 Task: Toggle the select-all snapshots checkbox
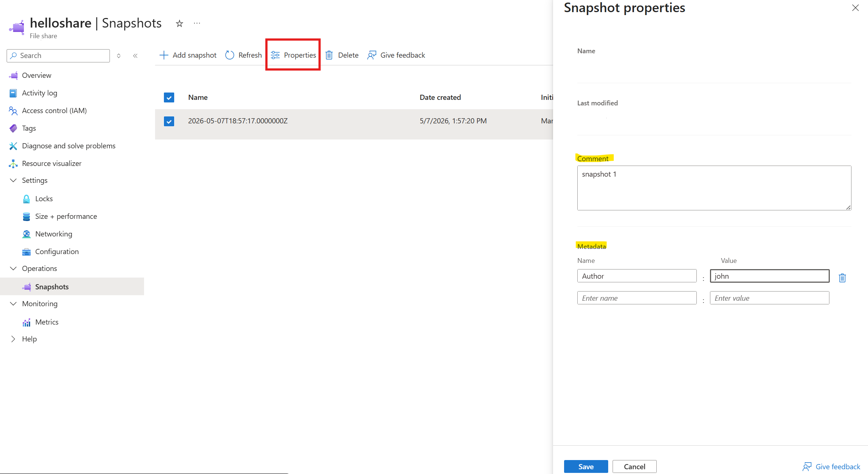[169, 97]
